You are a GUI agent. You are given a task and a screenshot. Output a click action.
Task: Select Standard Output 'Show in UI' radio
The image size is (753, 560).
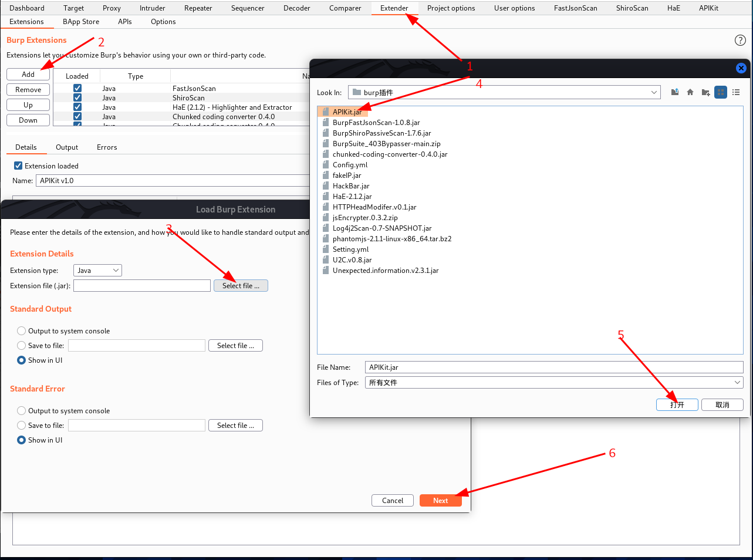22,360
